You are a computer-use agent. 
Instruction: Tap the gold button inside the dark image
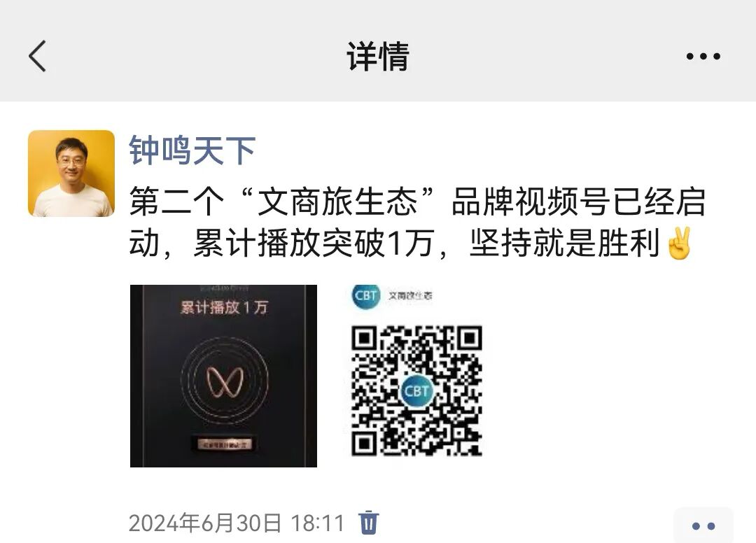pyautogui.click(x=224, y=444)
